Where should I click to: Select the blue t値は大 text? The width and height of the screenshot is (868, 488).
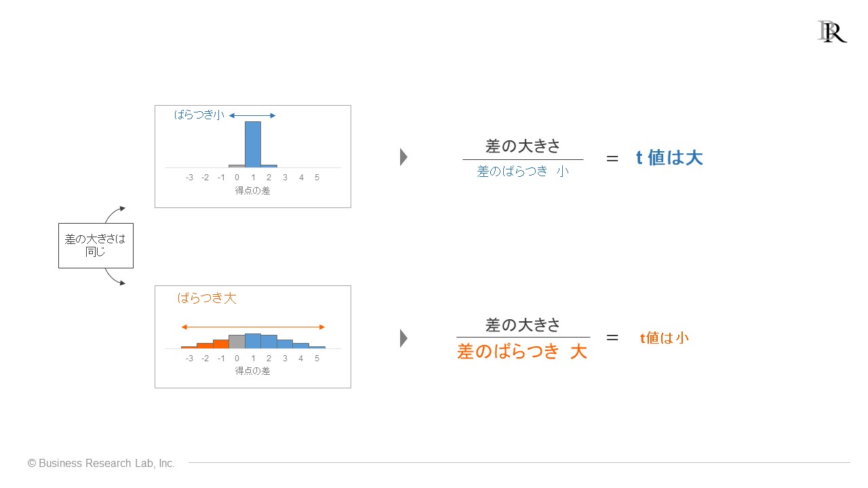669,158
